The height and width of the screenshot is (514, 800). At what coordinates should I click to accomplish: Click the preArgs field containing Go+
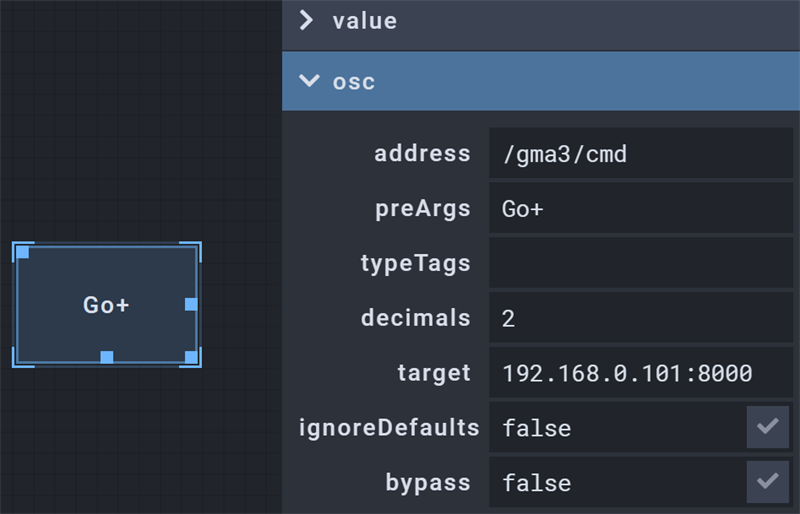click(640, 209)
